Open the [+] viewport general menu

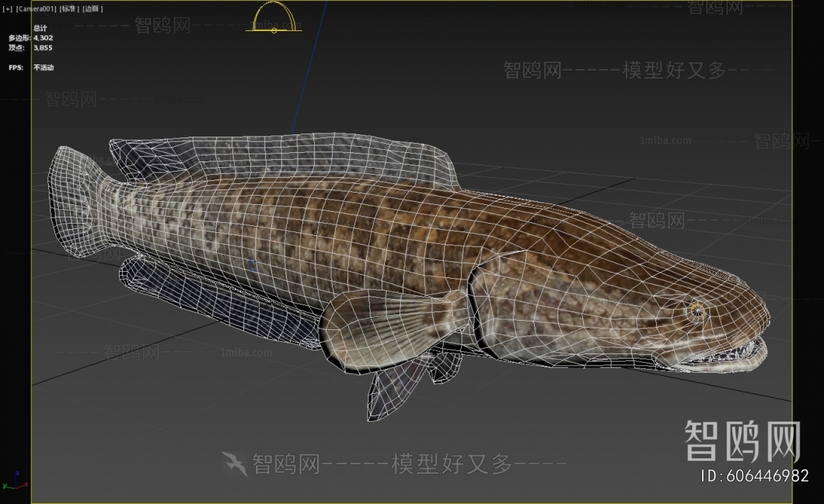point(7,9)
